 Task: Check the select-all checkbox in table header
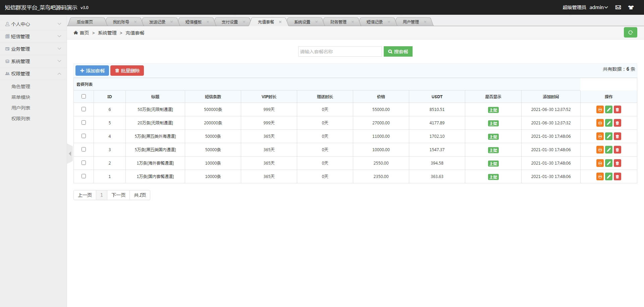tap(84, 96)
